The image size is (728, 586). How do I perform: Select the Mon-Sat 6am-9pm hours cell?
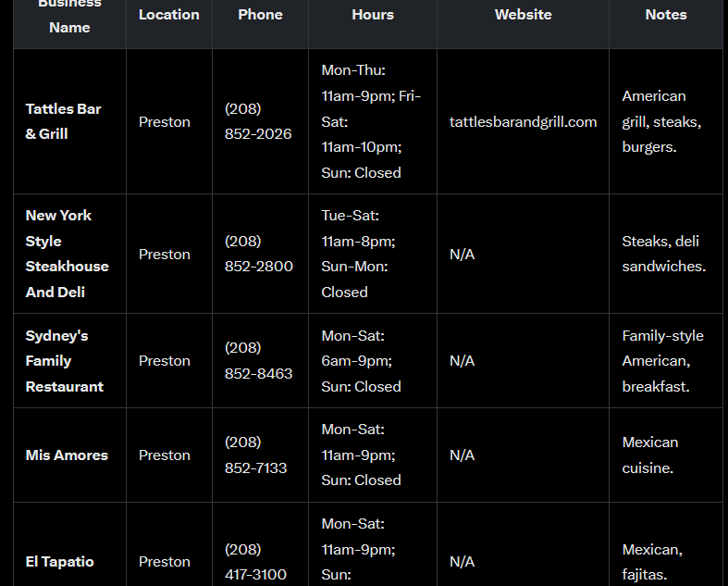coord(373,361)
